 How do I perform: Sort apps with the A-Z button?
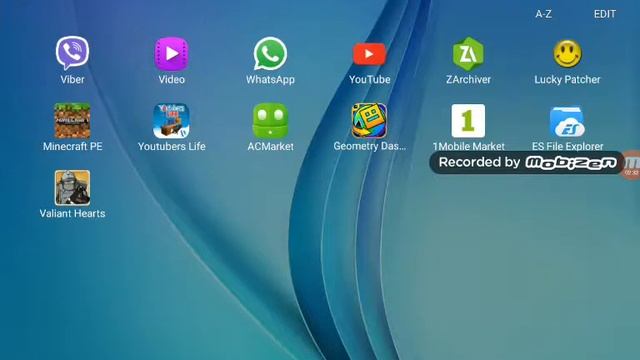tap(543, 14)
